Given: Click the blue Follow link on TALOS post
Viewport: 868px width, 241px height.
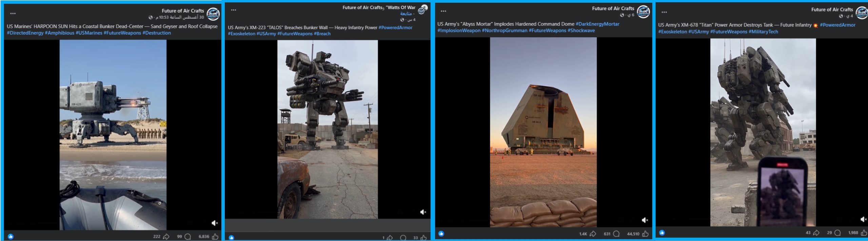Looking at the screenshot, I should (x=406, y=14).
